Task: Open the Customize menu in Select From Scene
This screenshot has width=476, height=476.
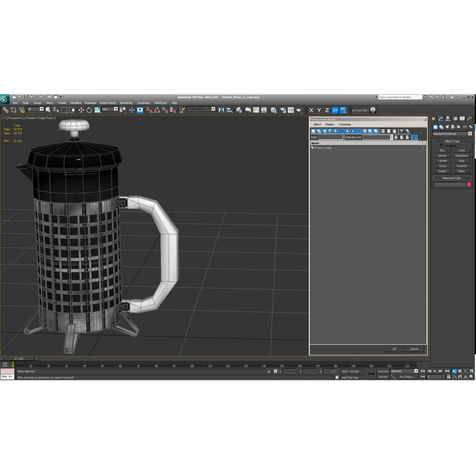Action: [345, 124]
